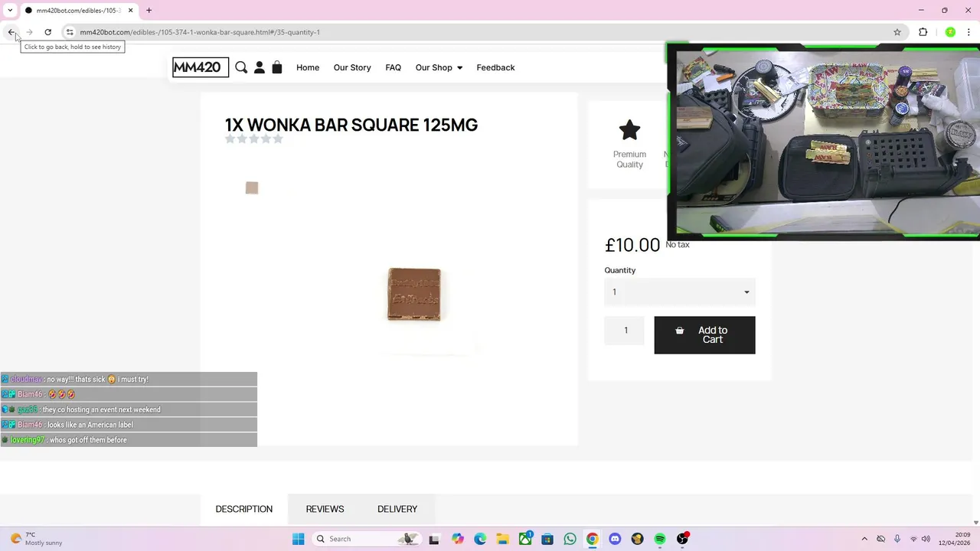Click the main Wonka bar product image
The height and width of the screenshot is (551, 980).
pos(414,295)
